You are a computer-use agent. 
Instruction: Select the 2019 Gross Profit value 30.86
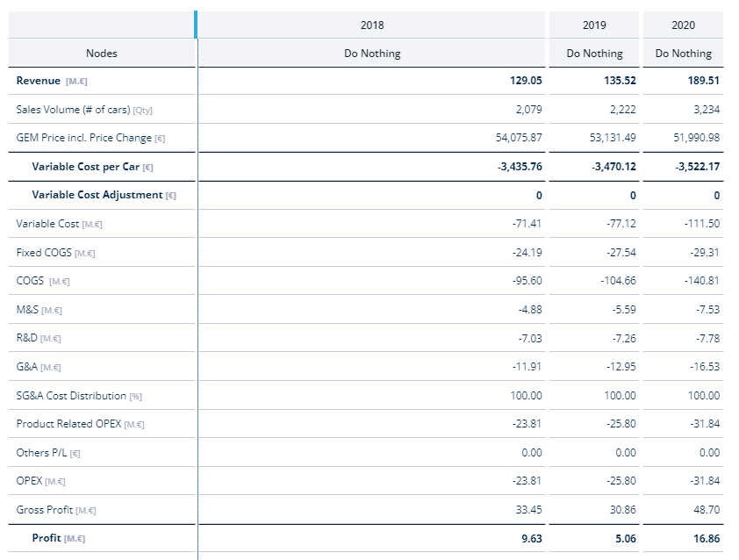pos(621,510)
